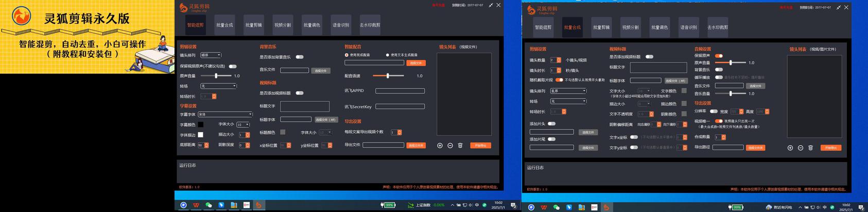Open the 附近有闪电 weather widget in taskbar
Image resolution: width=868 pixels, height=212 pixels.
coord(778,207)
